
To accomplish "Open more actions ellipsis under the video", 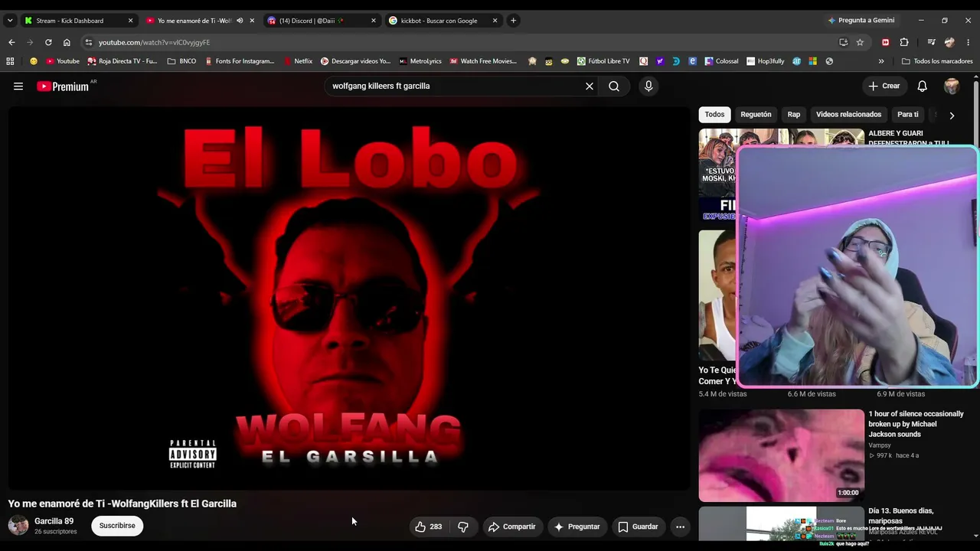I will [680, 527].
